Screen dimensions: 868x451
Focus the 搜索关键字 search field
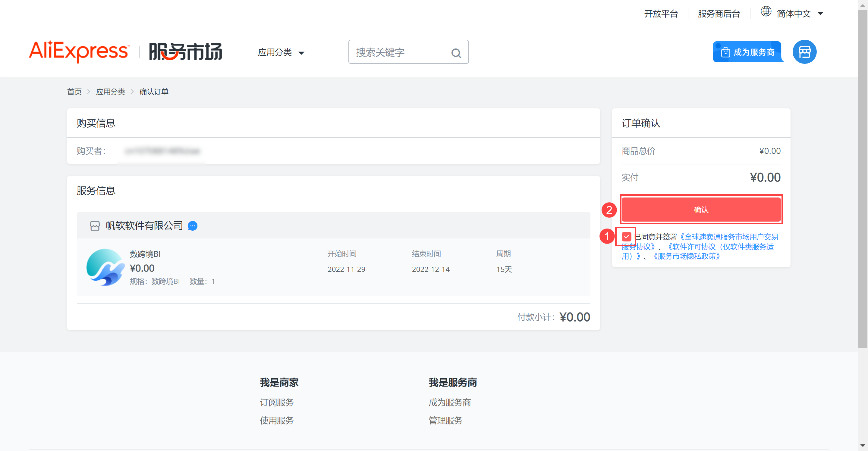pyautogui.click(x=408, y=52)
